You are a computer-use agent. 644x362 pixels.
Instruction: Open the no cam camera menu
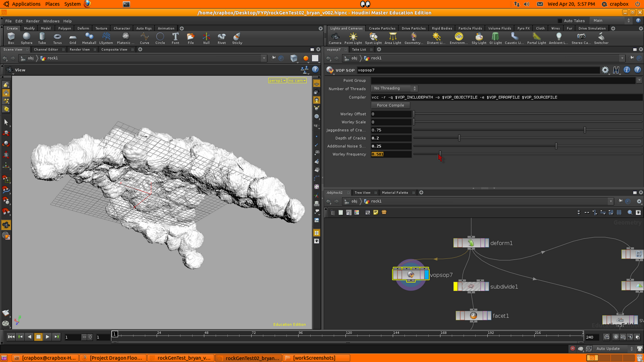297,80
